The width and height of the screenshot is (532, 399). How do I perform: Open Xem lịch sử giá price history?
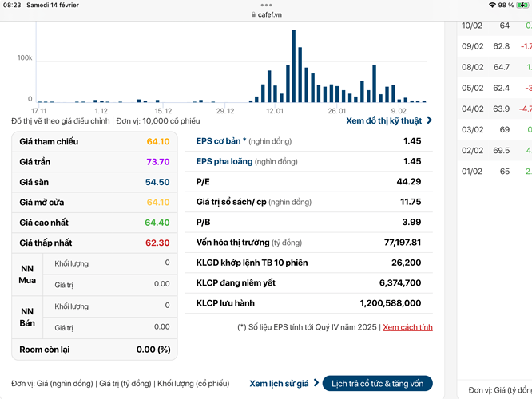click(279, 384)
